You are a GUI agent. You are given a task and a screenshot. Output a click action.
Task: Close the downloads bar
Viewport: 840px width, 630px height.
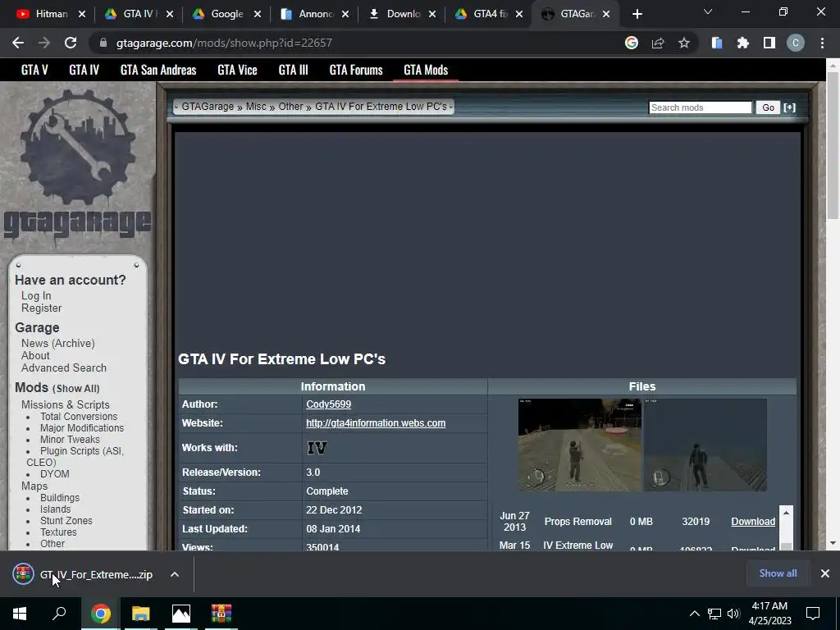point(825,573)
